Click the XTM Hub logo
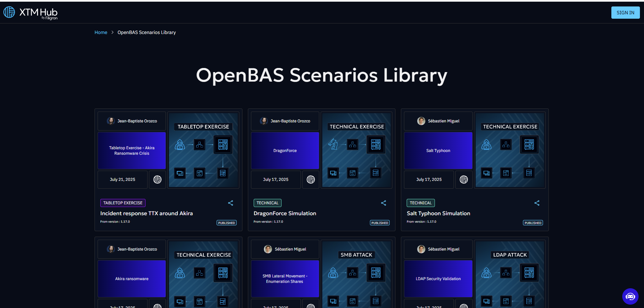Screen dimensions: 644x308 pos(31,13)
